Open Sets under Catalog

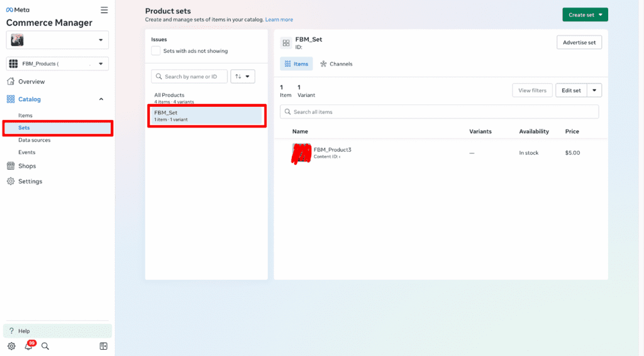(x=57, y=128)
